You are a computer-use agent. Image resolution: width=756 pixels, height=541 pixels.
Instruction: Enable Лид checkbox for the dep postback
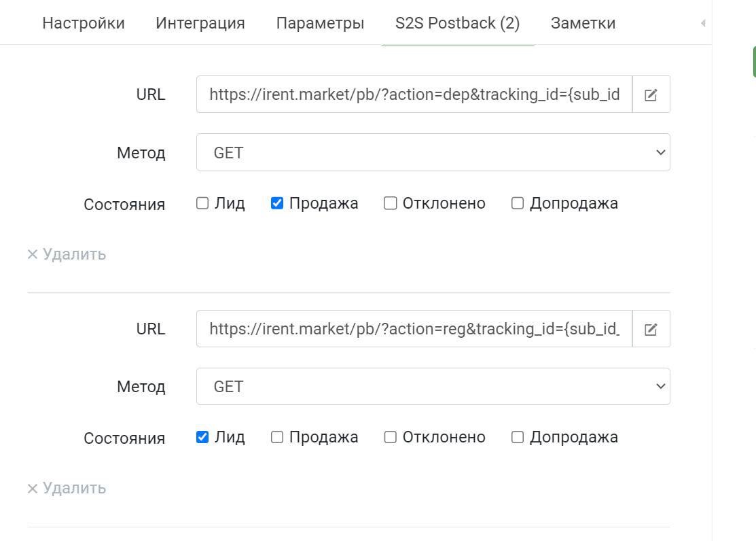point(202,203)
